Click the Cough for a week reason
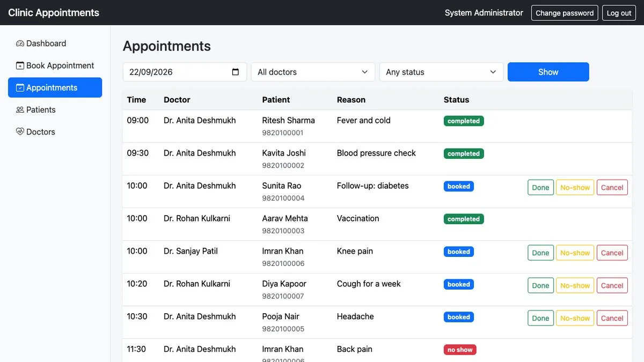644x362 pixels. click(x=369, y=284)
